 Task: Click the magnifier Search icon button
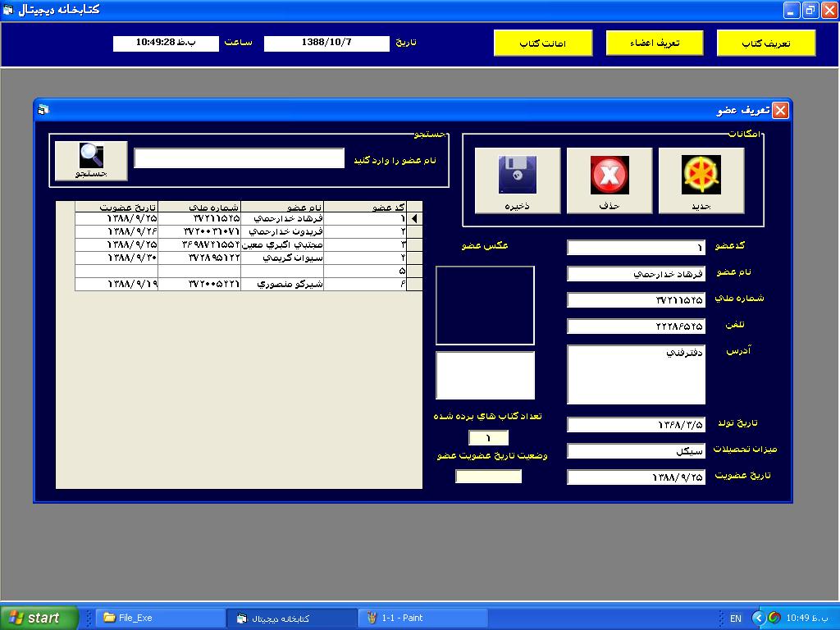[91, 160]
